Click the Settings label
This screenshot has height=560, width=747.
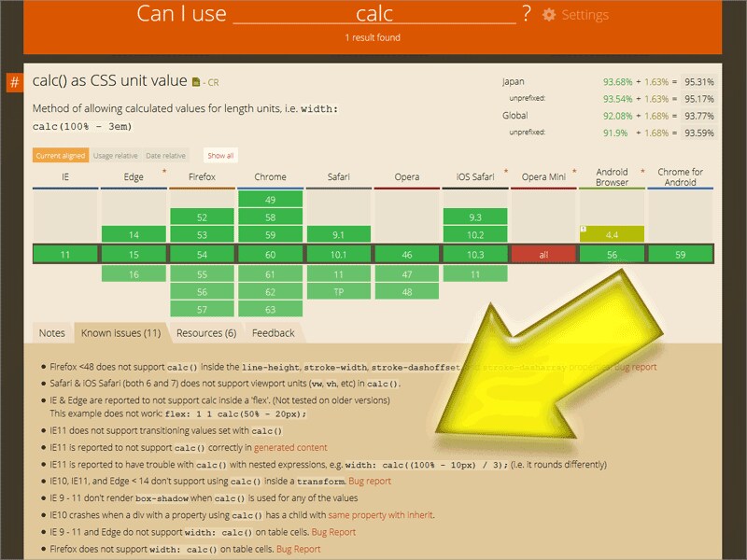tap(585, 15)
